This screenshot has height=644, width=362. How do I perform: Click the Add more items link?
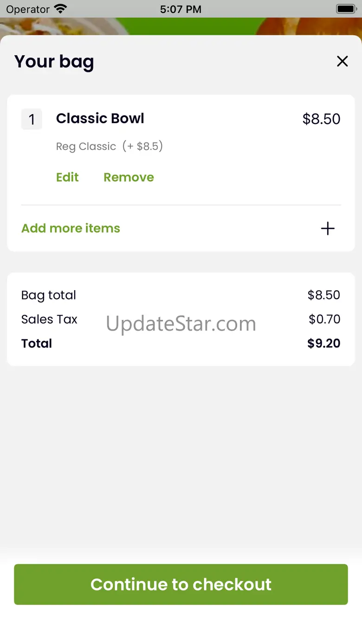71,228
